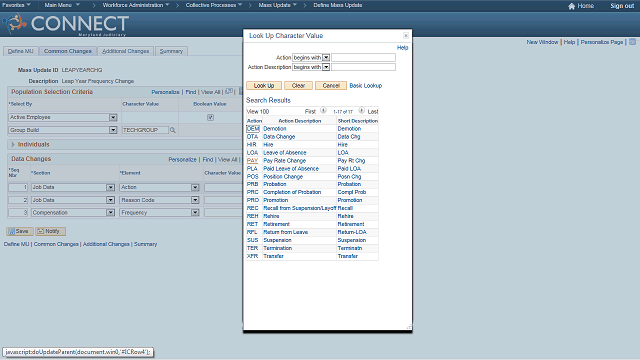Open Workforce Administration menu
The image size is (640, 360).
point(136,5)
